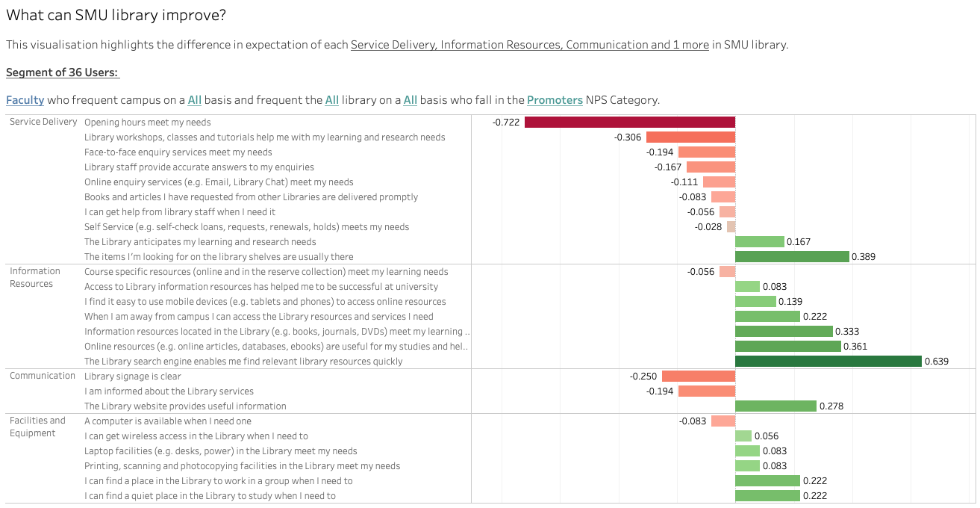
Task: Select the -0.194 Face-to-face enquiry bar
Action: (x=707, y=152)
